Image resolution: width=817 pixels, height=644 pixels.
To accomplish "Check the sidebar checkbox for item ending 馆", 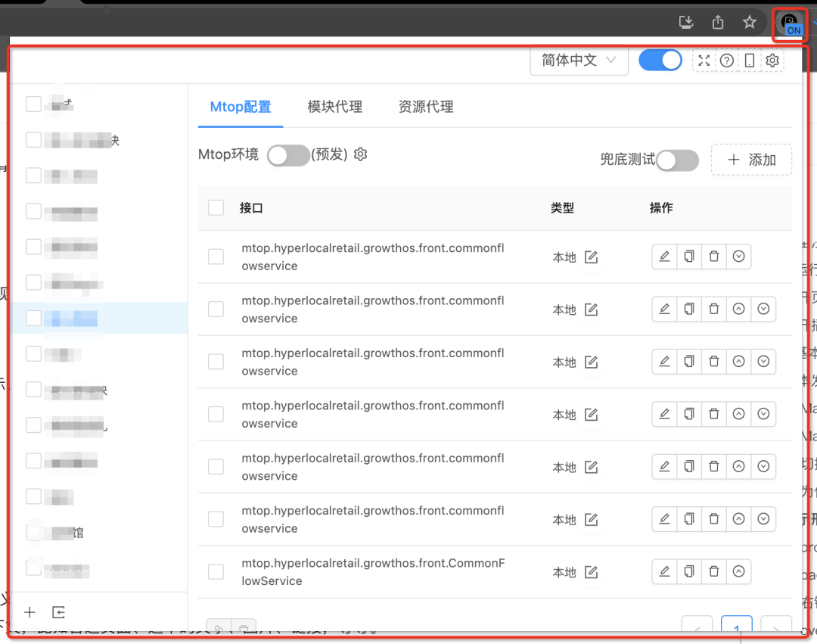I will pyautogui.click(x=33, y=532).
